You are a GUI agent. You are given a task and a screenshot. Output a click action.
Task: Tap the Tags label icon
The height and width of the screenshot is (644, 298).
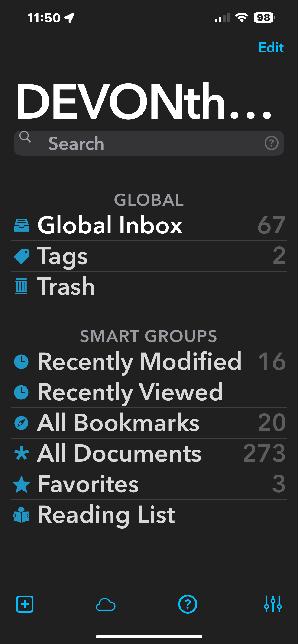click(x=22, y=256)
